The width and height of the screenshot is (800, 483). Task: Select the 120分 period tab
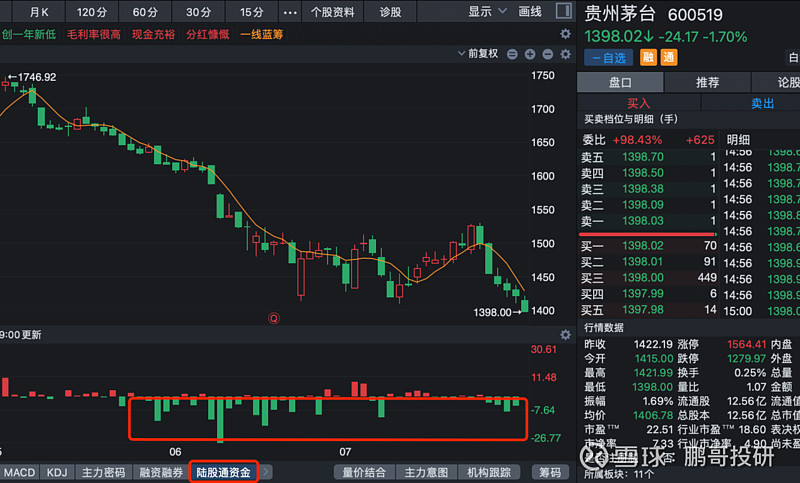(x=91, y=12)
